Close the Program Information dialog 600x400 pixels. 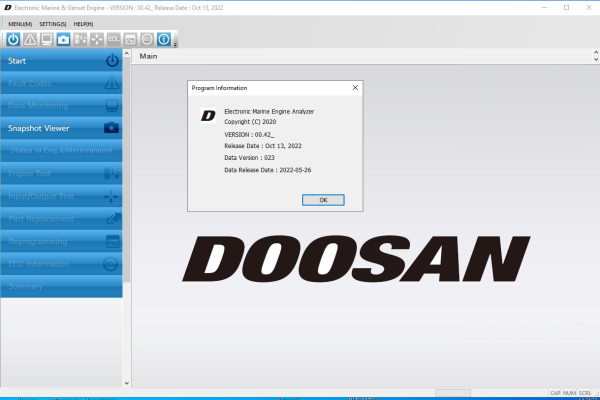pos(355,88)
